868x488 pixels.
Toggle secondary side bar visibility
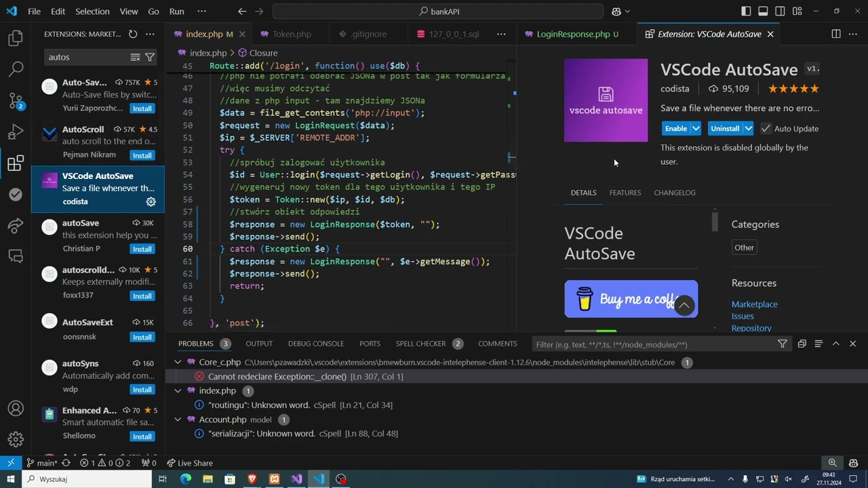pos(781,12)
